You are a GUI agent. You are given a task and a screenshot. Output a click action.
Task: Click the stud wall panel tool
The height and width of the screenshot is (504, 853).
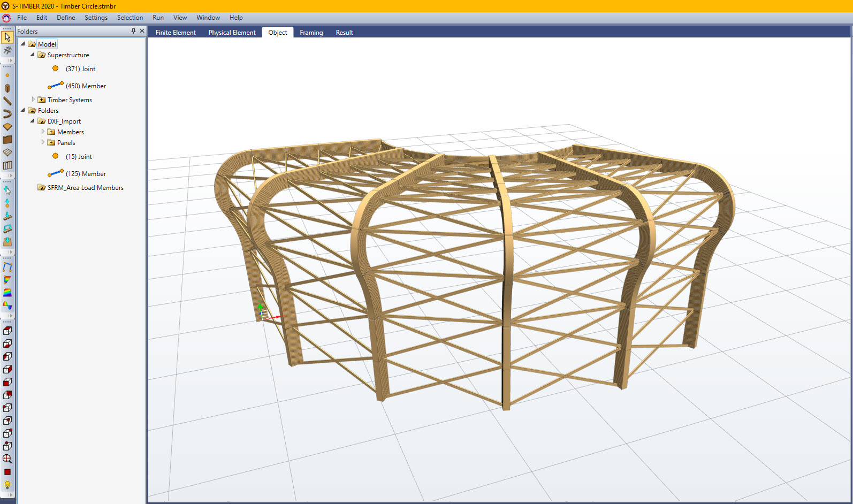click(7, 165)
